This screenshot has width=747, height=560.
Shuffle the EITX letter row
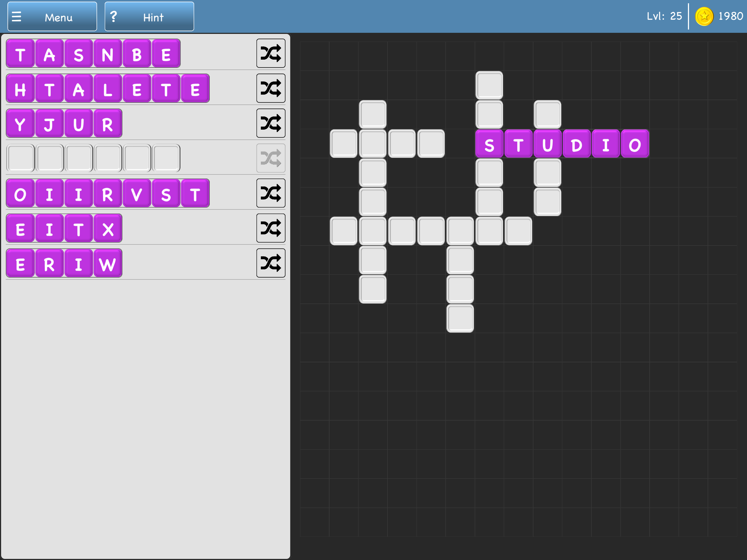click(270, 228)
